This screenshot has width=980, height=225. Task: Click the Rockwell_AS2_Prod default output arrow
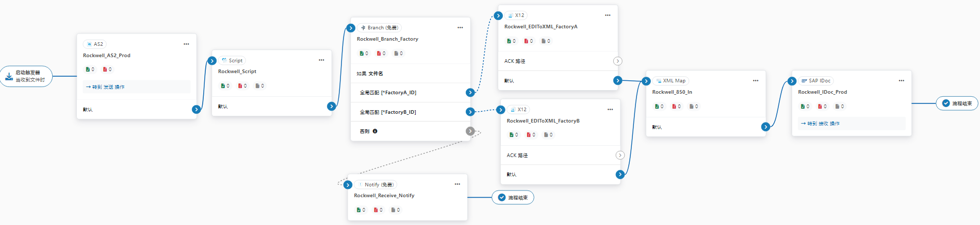[x=196, y=109]
